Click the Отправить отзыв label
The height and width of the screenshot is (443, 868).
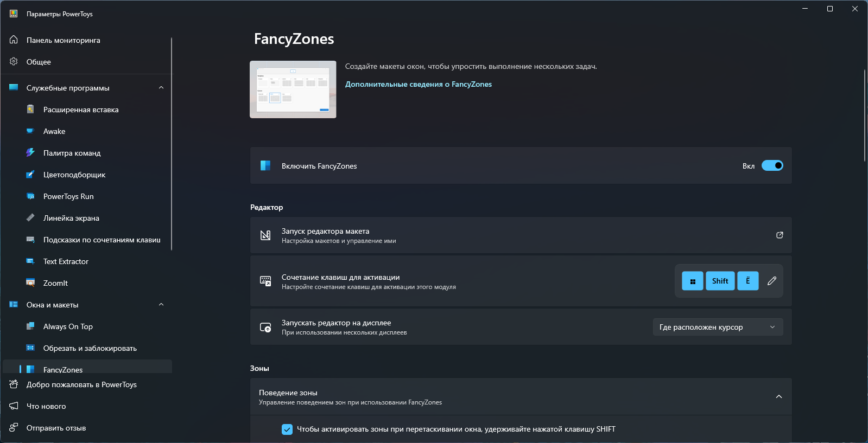click(x=56, y=428)
